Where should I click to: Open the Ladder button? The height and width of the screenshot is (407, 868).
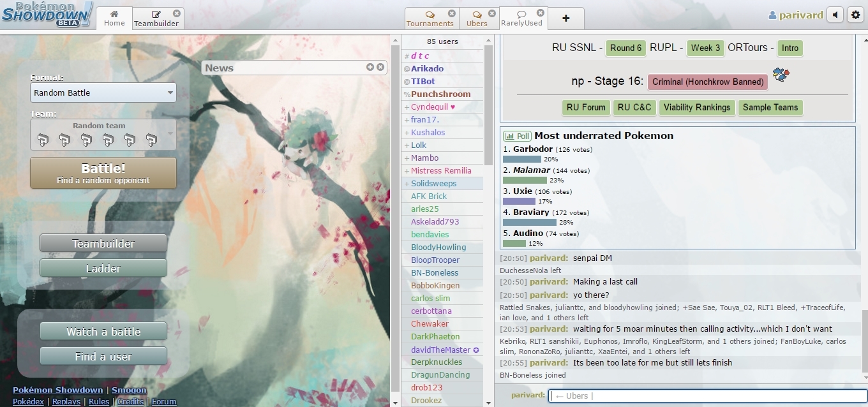103,269
